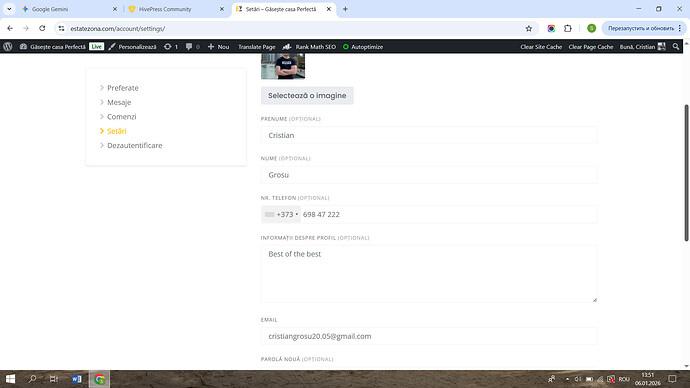Open the colorful camera extension icon
This screenshot has height=388, width=690.
[x=551, y=28]
